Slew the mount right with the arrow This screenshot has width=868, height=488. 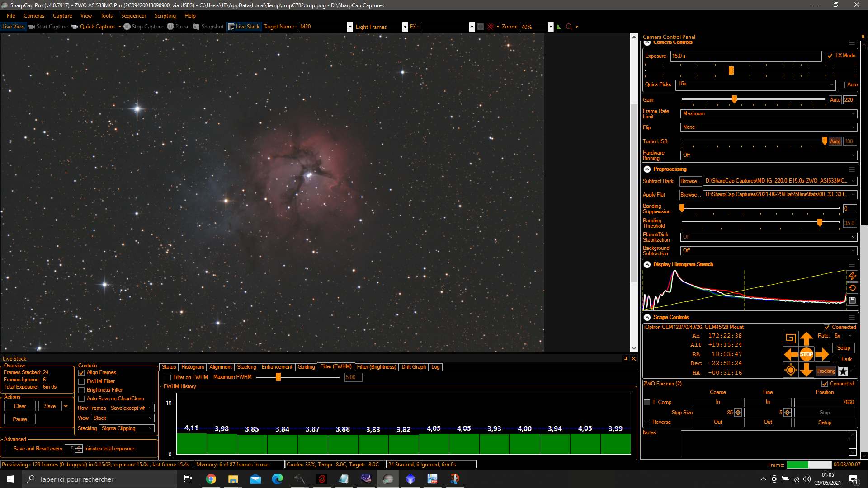coord(822,354)
